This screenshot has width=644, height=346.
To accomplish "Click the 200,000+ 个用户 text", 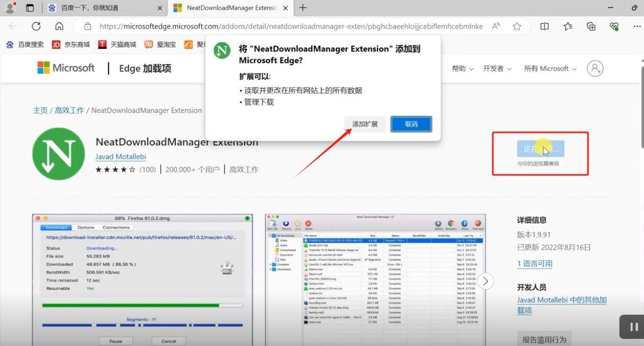I will pyautogui.click(x=192, y=170).
